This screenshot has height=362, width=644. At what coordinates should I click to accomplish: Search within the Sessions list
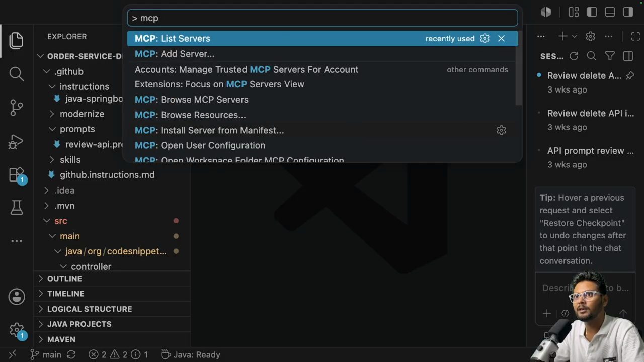tap(592, 56)
